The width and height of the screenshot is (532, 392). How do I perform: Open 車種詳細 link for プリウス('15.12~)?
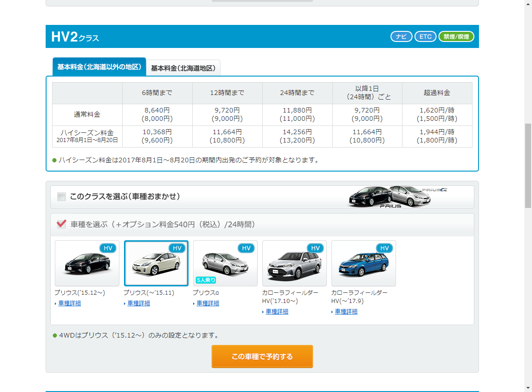(70, 303)
